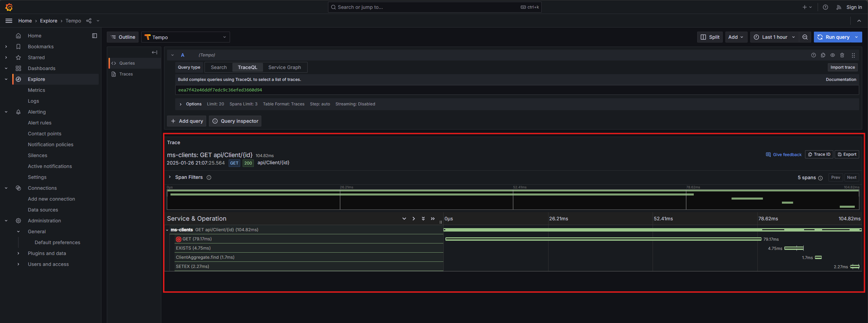Collapse one level with the single right chevron
868x323 pixels.
(x=414, y=219)
